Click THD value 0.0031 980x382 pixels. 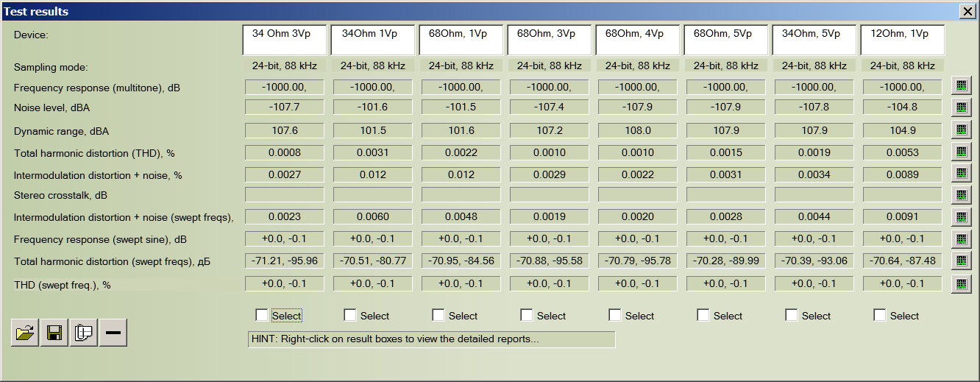click(373, 152)
